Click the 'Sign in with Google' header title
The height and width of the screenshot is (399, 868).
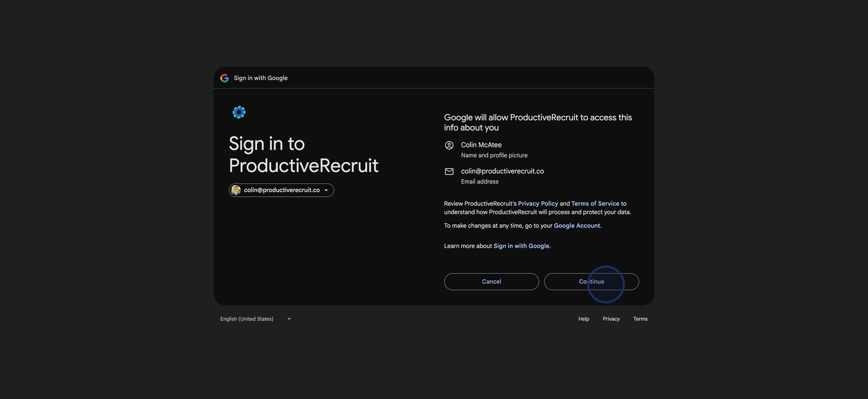pos(260,78)
